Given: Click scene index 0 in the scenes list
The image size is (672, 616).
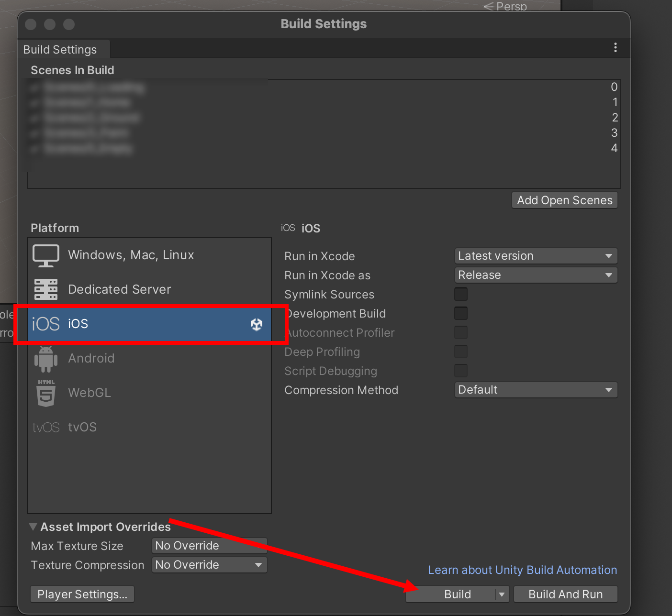Looking at the screenshot, I should click(614, 87).
